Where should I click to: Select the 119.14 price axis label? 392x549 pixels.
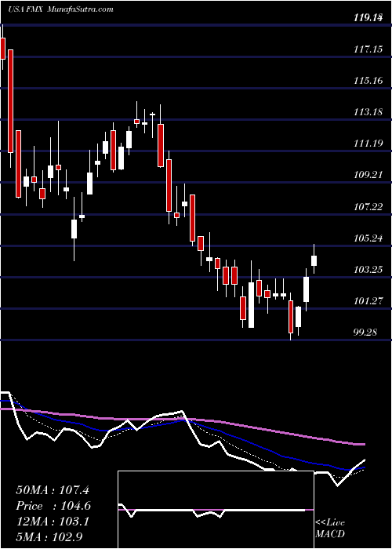368,18
